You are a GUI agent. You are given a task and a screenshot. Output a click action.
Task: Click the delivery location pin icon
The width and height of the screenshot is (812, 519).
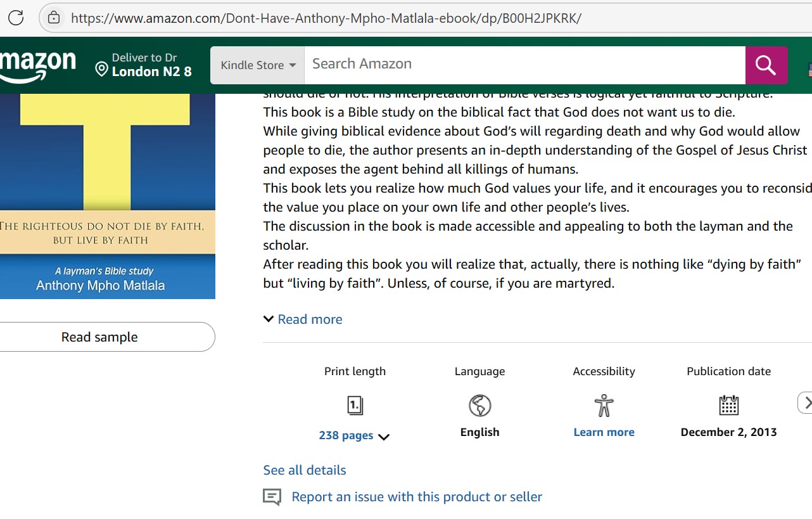(x=101, y=69)
